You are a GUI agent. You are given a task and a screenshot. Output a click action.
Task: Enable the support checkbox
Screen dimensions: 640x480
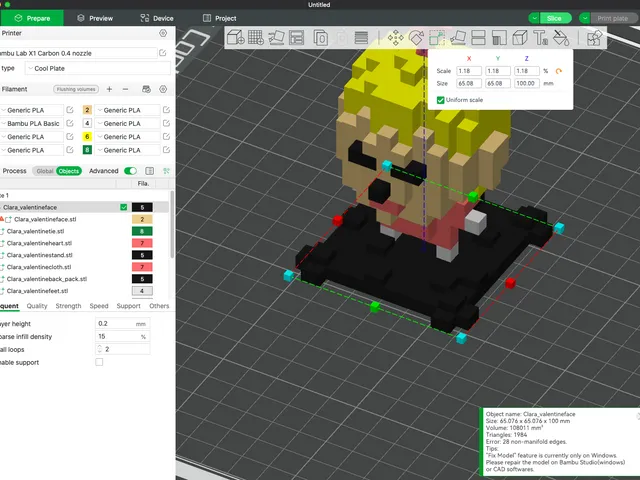pos(99,362)
